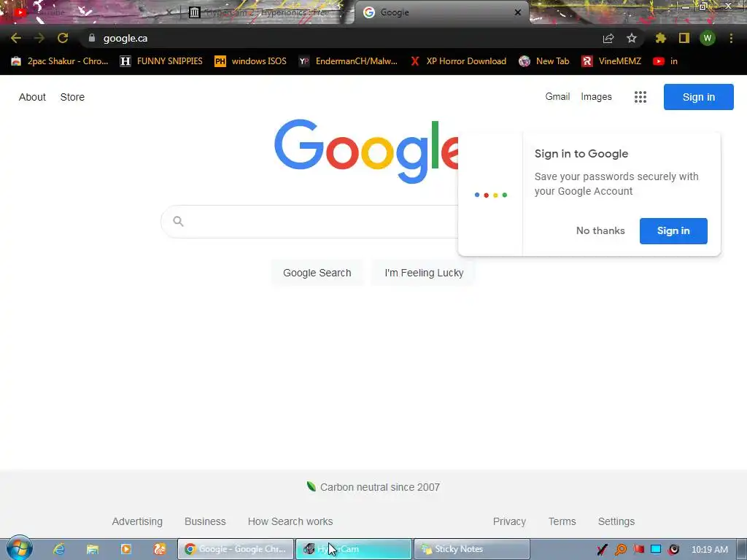Click the search magnifier icon in the search box
Screen dimensions: 747x560
tap(178, 222)
